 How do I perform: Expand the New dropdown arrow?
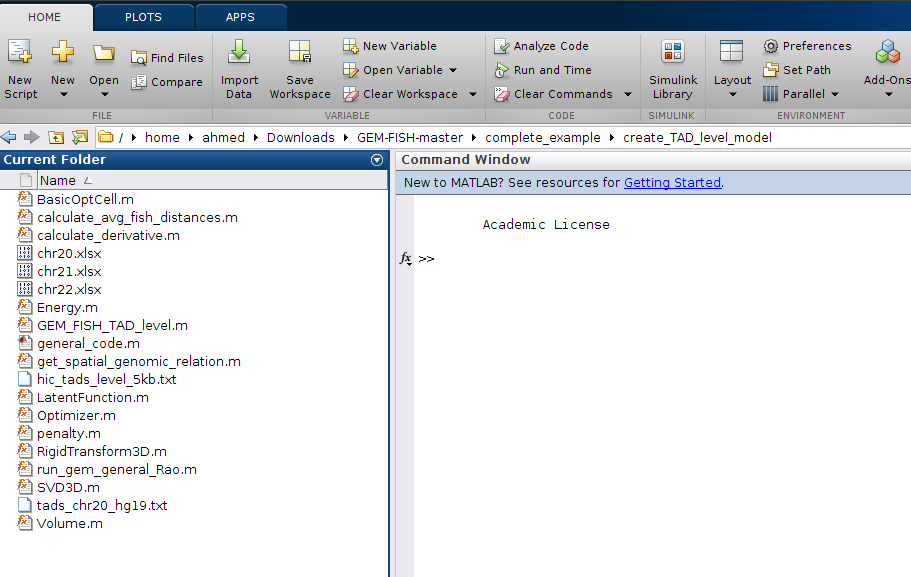[63, 95]
